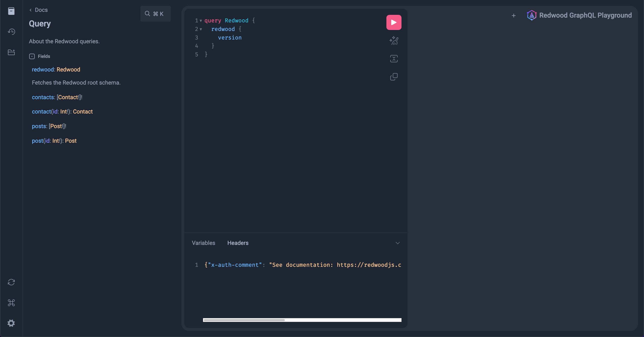Open the GraphiQL explorer plugin icon

pos(11,52)
